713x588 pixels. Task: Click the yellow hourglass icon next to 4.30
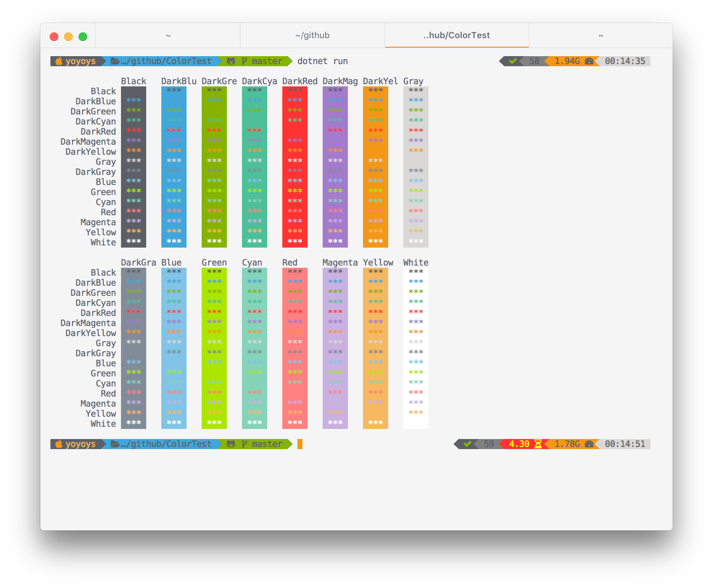coord(538,444)
